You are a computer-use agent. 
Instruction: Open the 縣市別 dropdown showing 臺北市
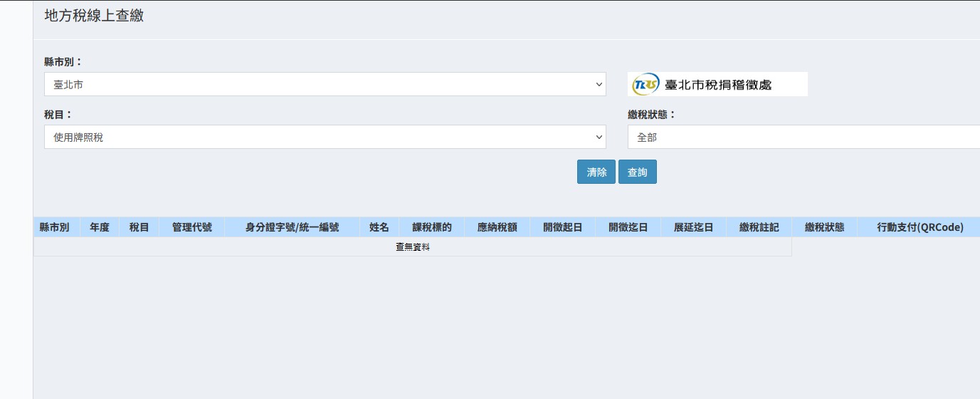[325, 84]
